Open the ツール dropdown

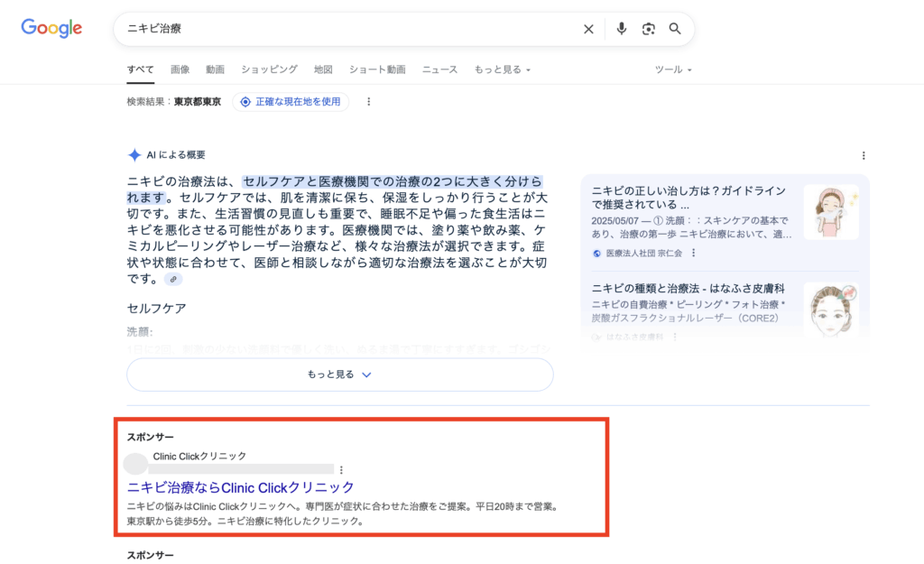coord(673,69)
